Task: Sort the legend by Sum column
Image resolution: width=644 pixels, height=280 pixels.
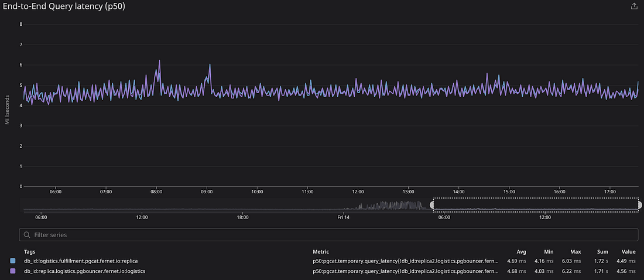Action: click(602, 251)
